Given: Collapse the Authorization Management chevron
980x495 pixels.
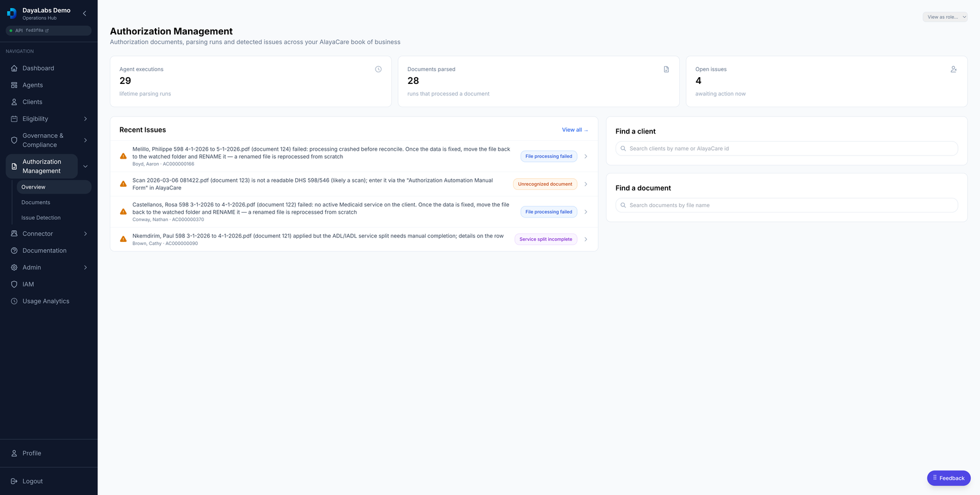Looking at the screenshot, I should point(85,167).
